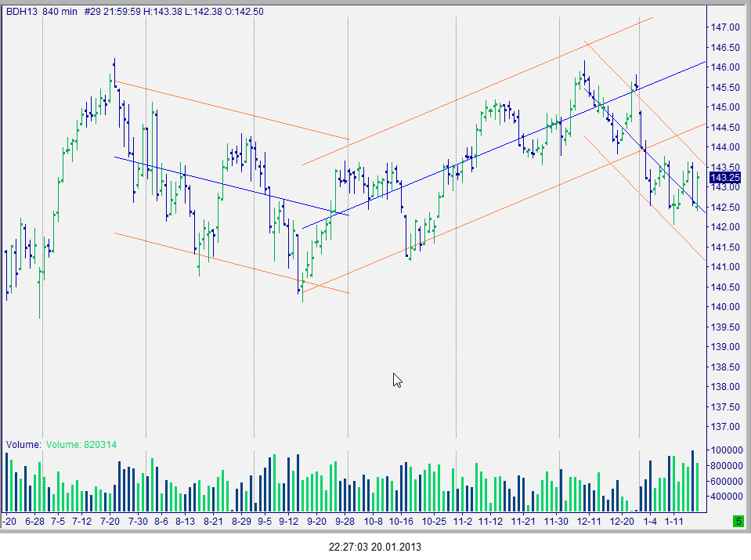This screenshot has width=751, height=560.
Task: Click the 140.00 price axis label
Action: [725, 307]
